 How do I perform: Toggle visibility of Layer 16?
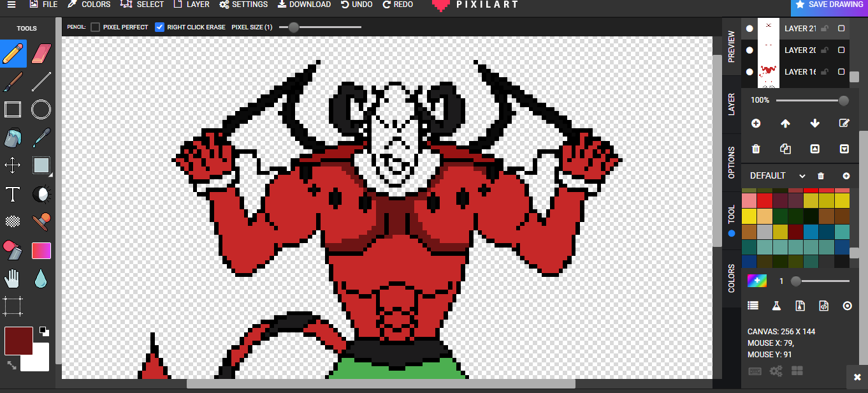[749, 71]
